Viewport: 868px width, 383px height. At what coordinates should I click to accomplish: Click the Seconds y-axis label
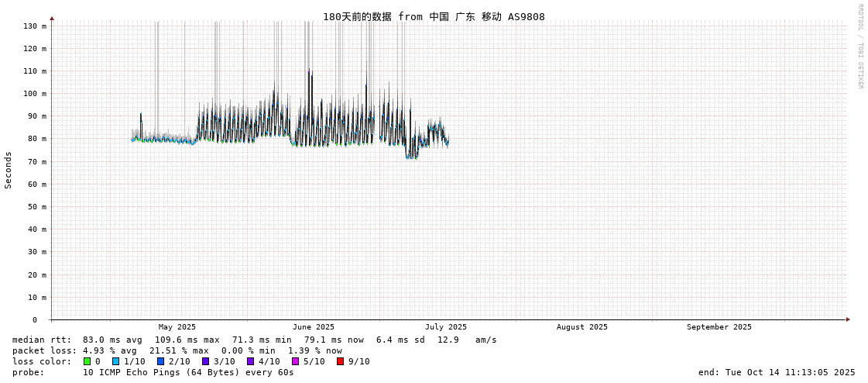(x=9, y=170)
